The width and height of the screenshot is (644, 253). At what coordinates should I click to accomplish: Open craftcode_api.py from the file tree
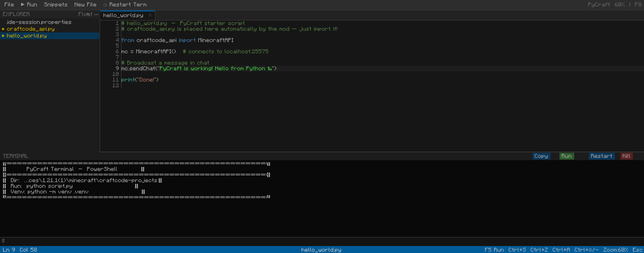click(x=30, y=29)
